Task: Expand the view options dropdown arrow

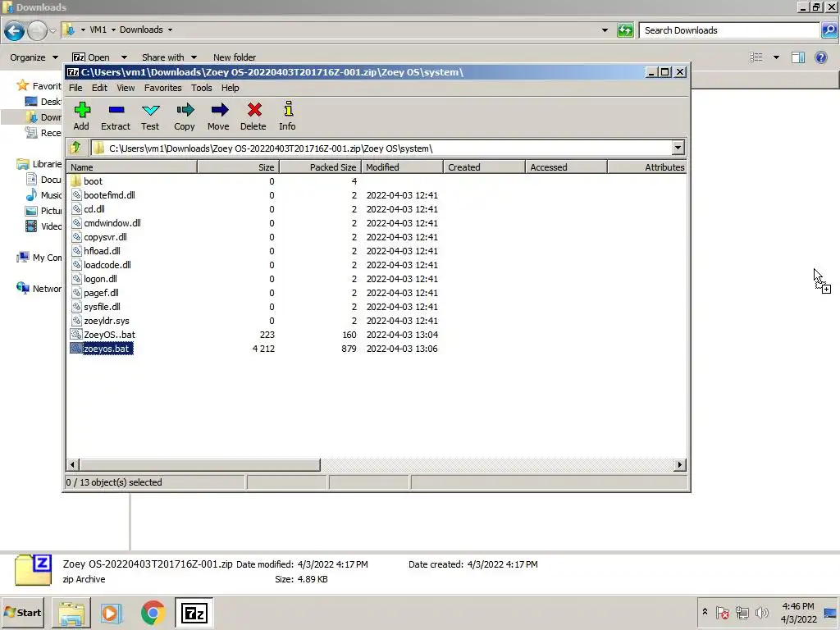Action: [x=776, y=57]
